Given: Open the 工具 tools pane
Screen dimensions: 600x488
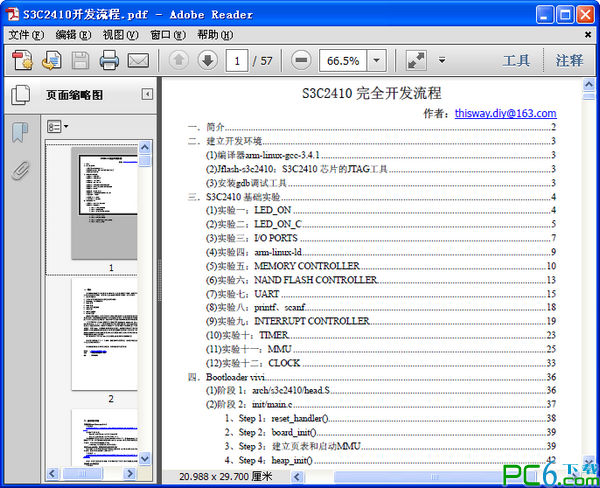Looking at the screenshot, I should click(x=516, y=61).
